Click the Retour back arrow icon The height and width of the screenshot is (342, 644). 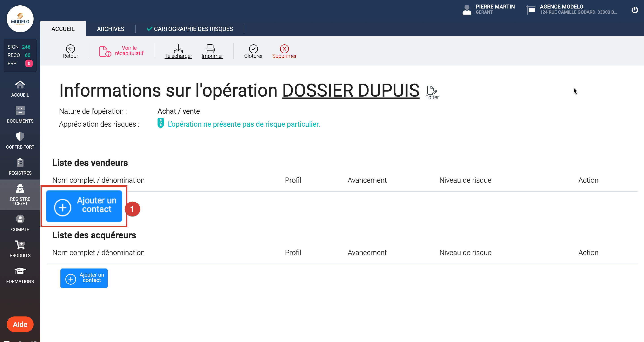(x=70, y=49)
